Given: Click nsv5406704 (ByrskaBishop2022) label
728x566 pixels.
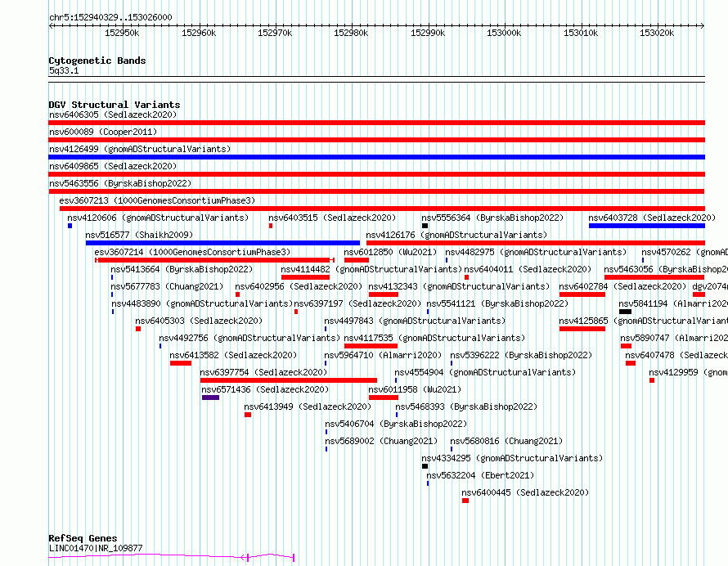Looking at the screenshot, I should [396, 424].
